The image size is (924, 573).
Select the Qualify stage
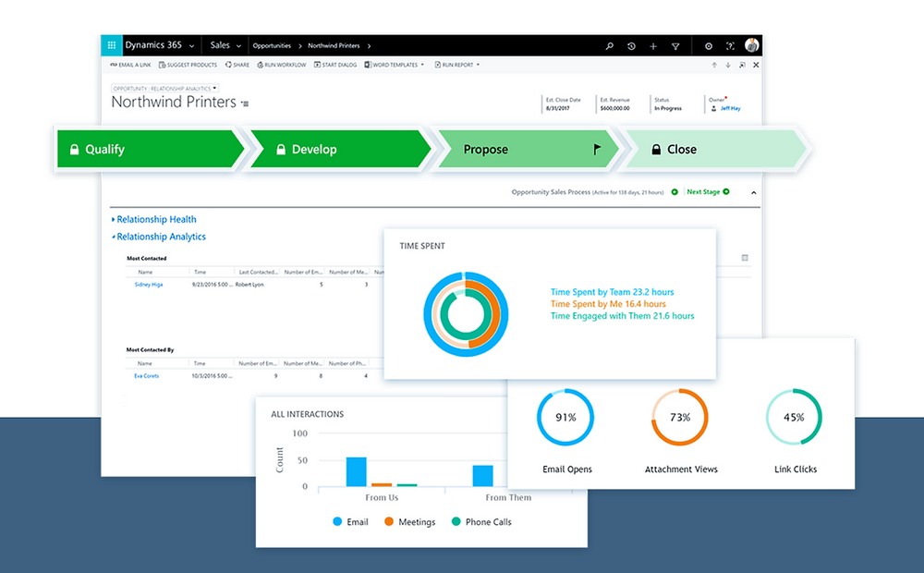coord(150,149)
